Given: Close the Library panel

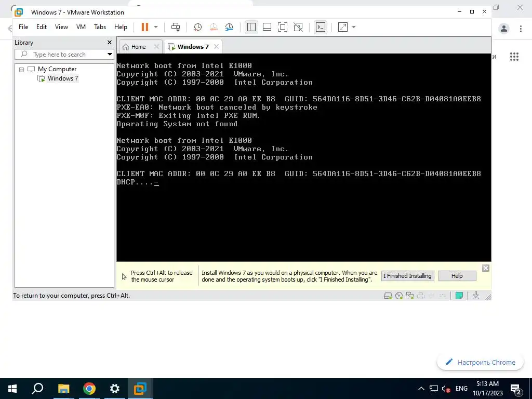Looking at the screenshot, I should [x=109, y=43].
